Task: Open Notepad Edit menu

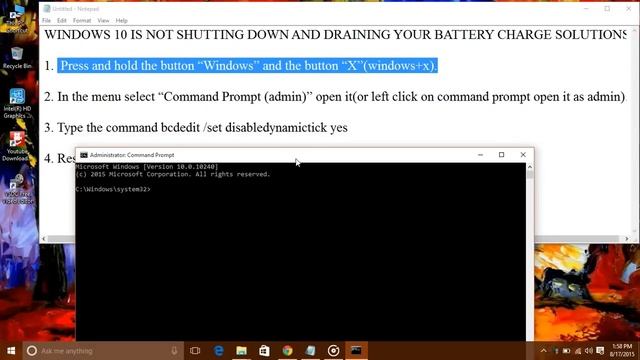Action: tap(62, 20)
